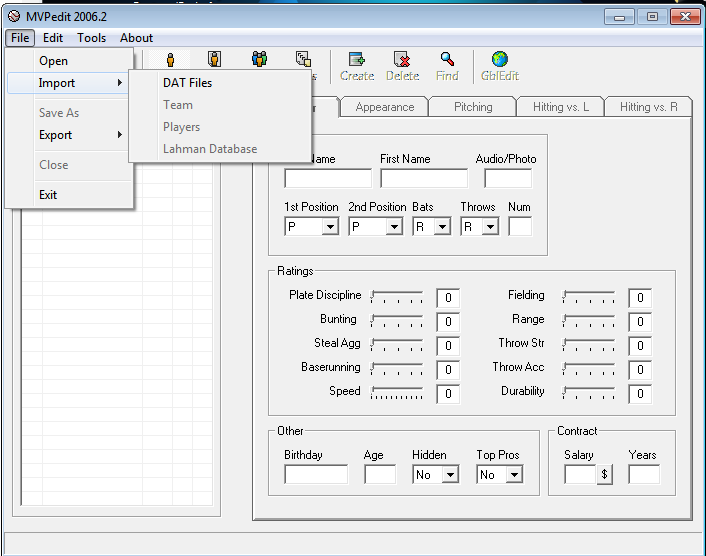
Task: Click the Num input field
Action: click(x=520, y=226)
